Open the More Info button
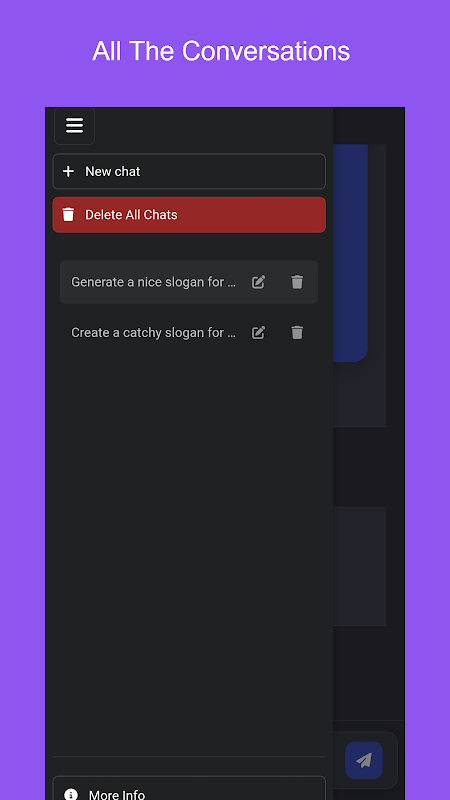Image resolution: width=450 pixels, height=800 pixels. pyautogui.click(x=189, y=788)
